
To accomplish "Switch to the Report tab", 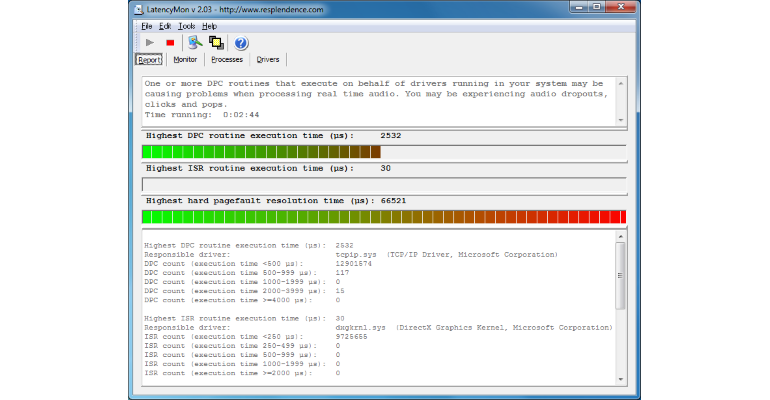I will click(149, 60).
